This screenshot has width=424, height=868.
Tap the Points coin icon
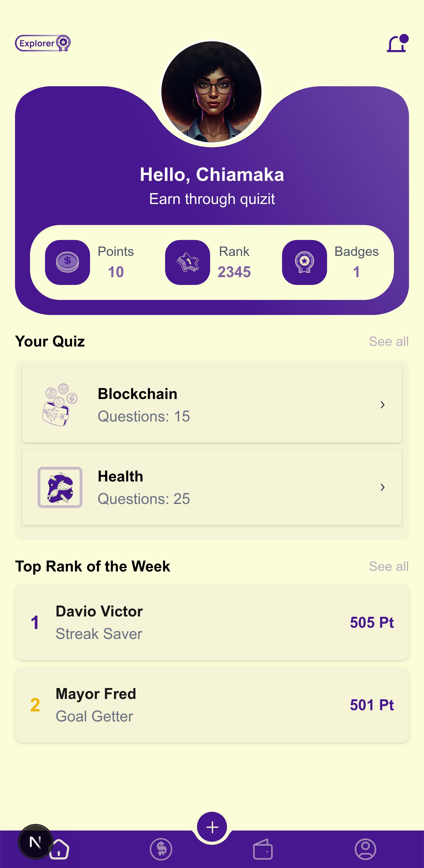point(68,262)
